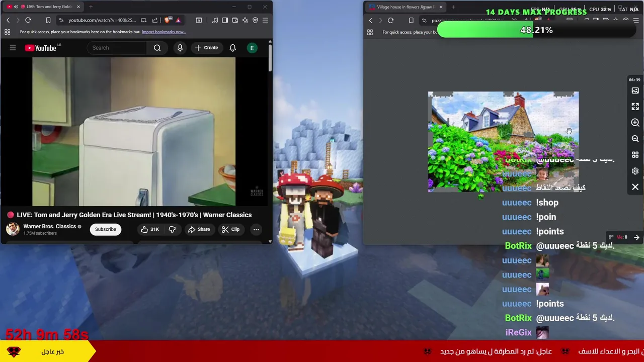Screen dimensions: 644x362
Task: Bookmark the puzzle page
Action: point(411,21)
